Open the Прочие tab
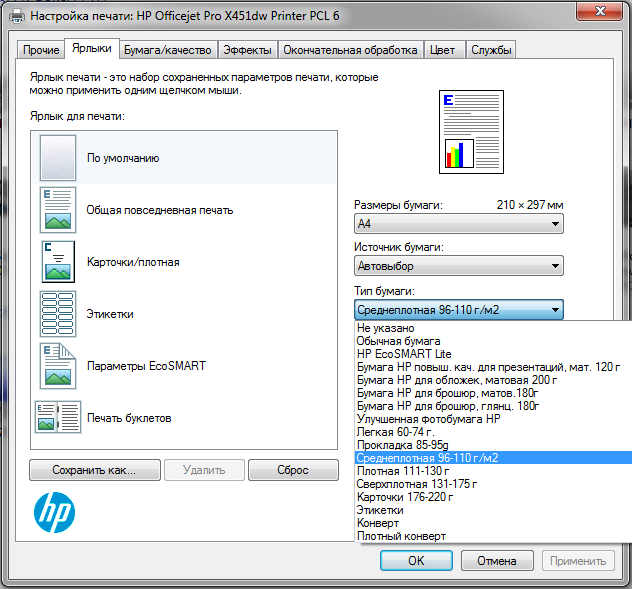632x589 pixels. (x=41, y=50)
